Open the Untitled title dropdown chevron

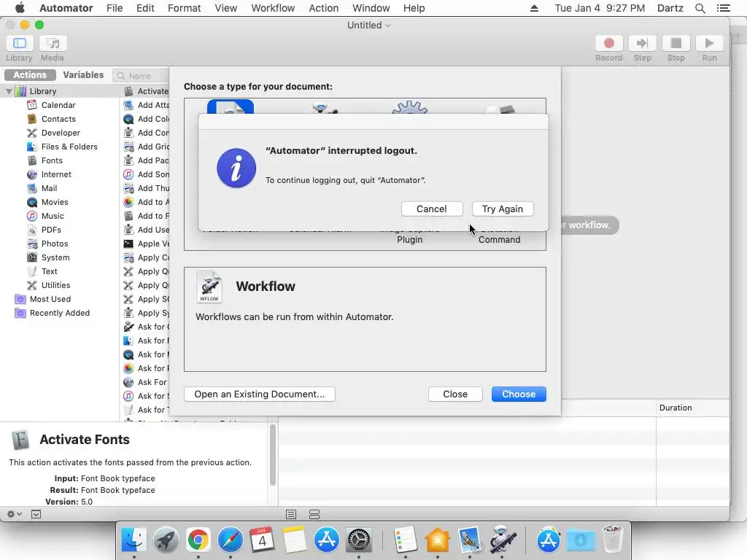pos(388,26)
